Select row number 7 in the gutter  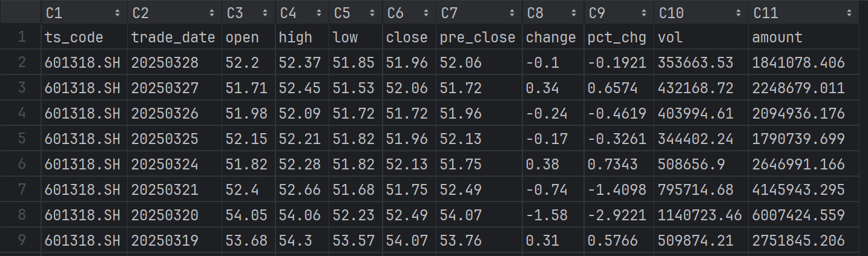coord(22,189)
